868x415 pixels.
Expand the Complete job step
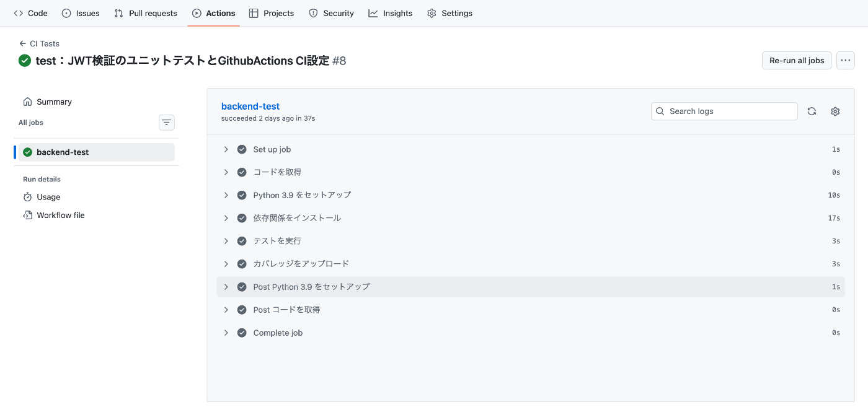point(226,333)
